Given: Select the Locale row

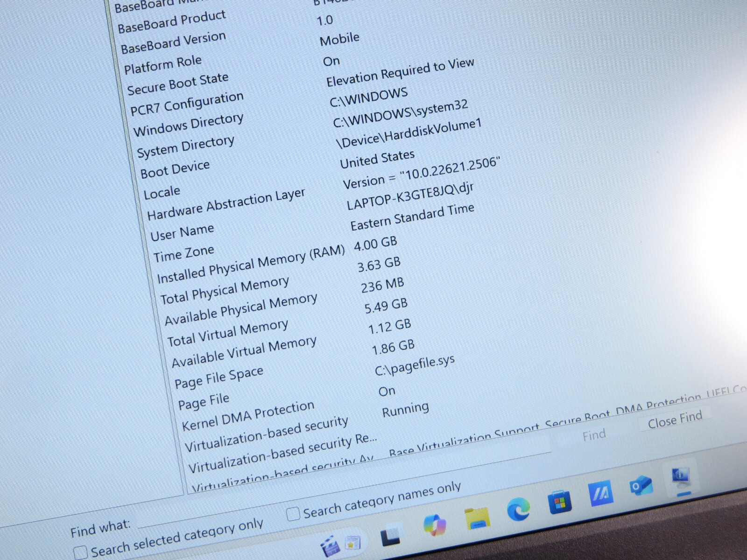Looking at the screenshot, I should 162,192.
